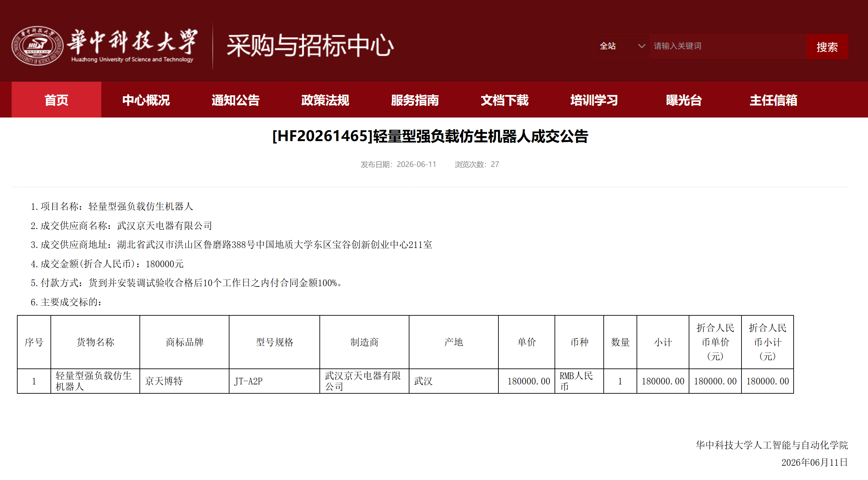Open the 通知公告 menu
Image resolution: width=868 pixels, height=480 pixels.
pos(235,100)
